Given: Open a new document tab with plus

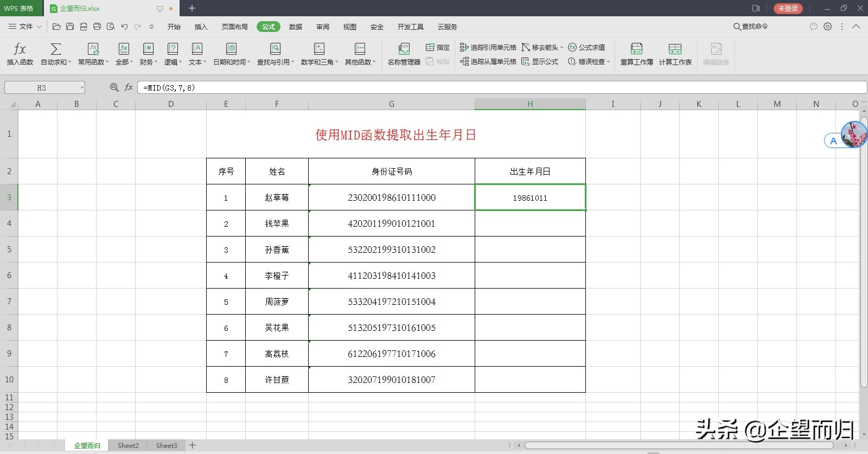Looking at the screenshot, I should tap(192, 8).
